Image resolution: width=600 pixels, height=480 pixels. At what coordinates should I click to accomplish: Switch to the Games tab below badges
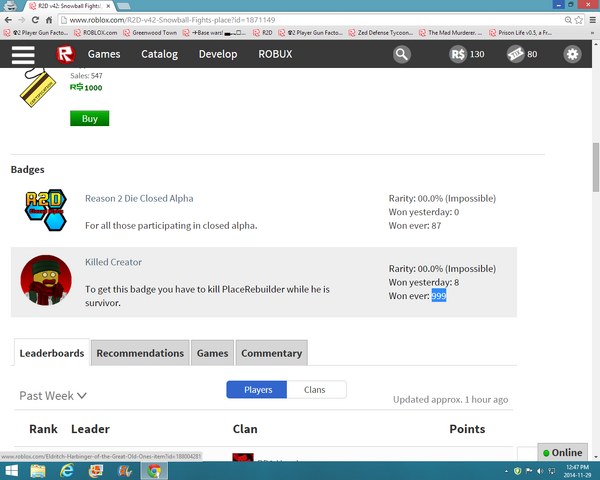(212, 353)
